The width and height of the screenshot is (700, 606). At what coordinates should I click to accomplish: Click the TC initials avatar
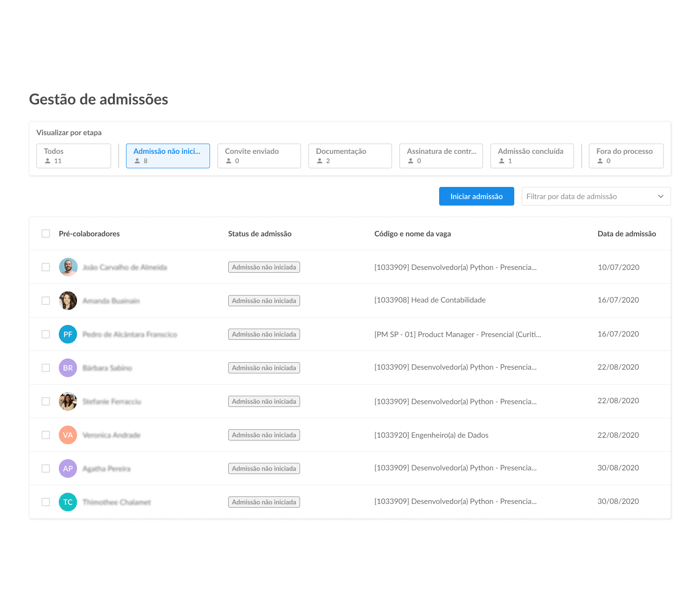tap(68, 502)
